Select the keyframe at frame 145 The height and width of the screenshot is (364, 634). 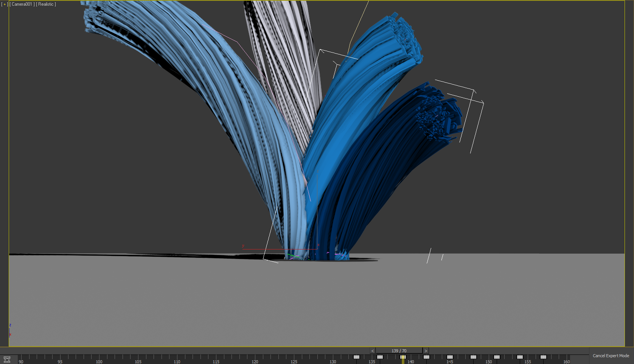click(x=450, y=357)
